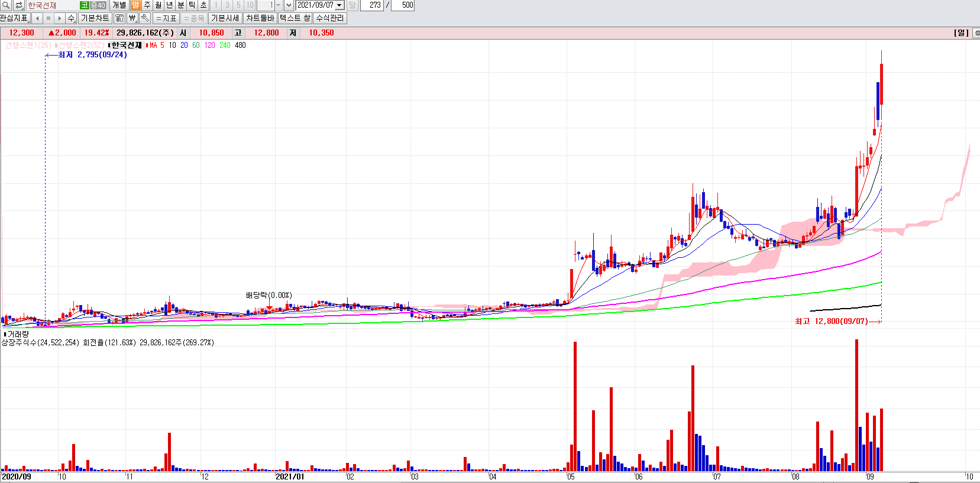This screenshot has width=980, height=483.
Task: Open the 수식관리 formula manager
Action: tap(330, 18)
